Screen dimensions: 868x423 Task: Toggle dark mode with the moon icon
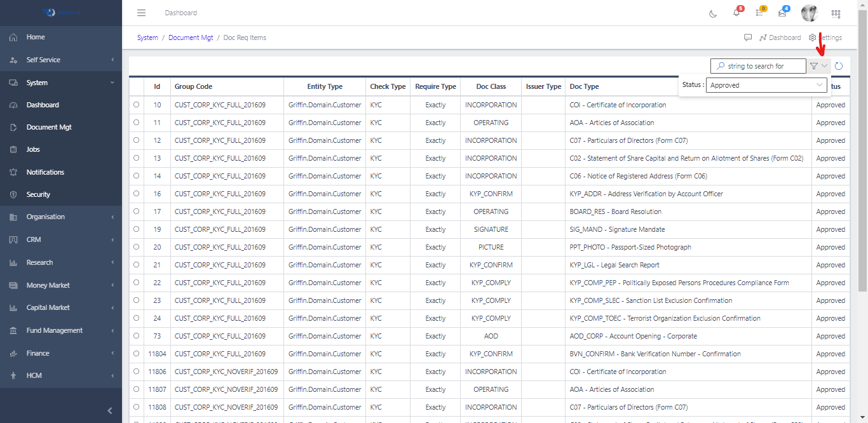pos(713,13)
